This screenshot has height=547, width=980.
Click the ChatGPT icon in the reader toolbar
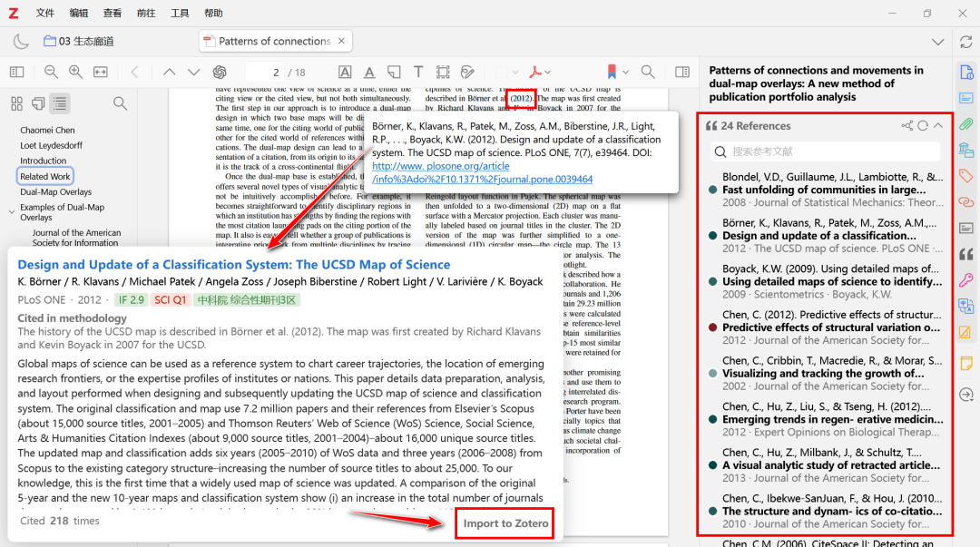click(x=220, y=72)
